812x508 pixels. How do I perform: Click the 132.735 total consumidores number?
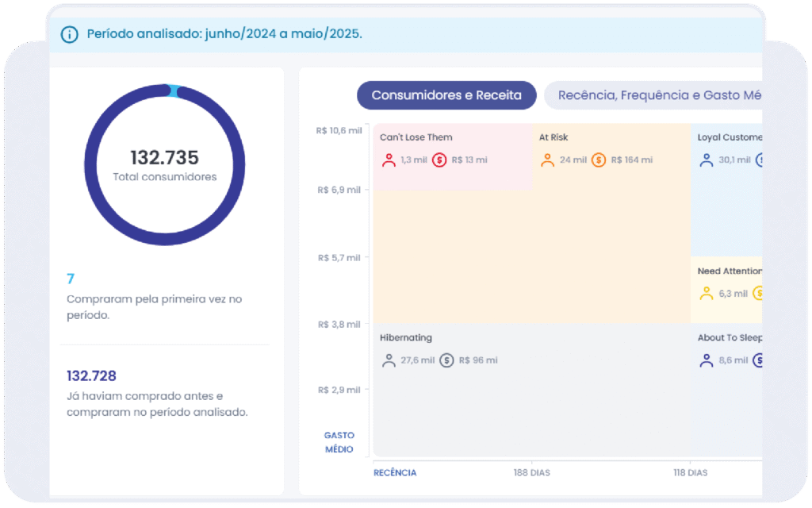point(165,157)
